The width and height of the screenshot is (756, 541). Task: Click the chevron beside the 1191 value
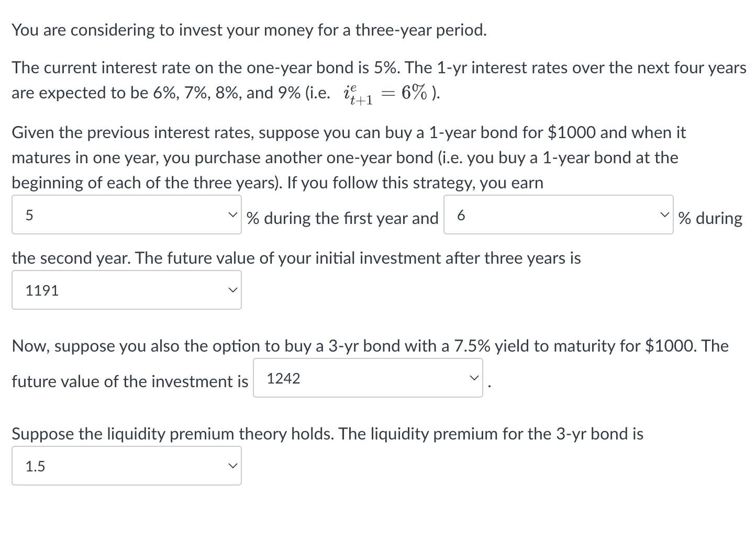(232, 289)
